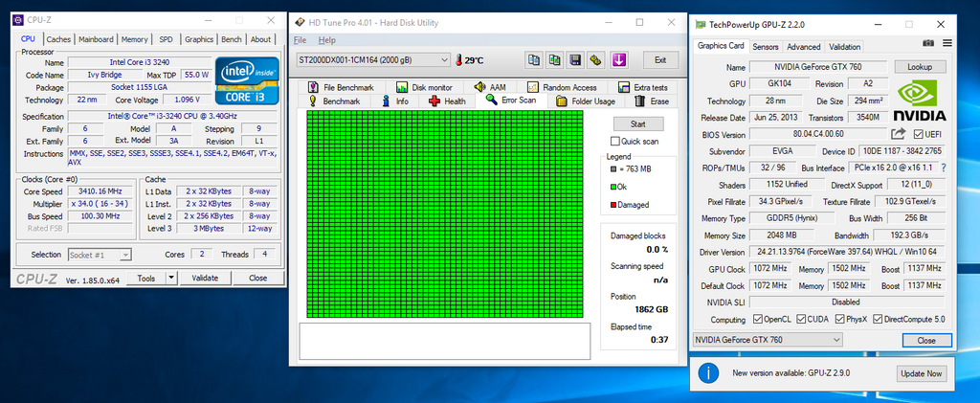Switch to the Erase tab in HD Tune
This screenshot has height=403, width=980.
tap(653, 101)
